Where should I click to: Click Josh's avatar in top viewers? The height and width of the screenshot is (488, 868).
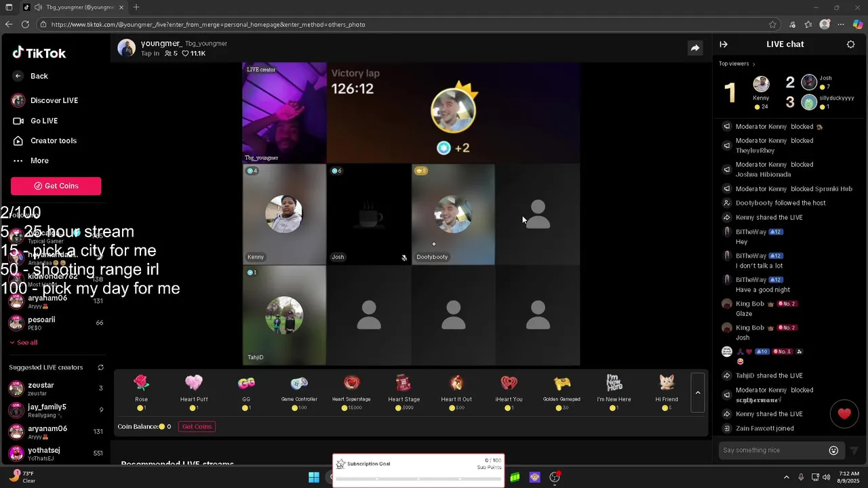[809, 83]
